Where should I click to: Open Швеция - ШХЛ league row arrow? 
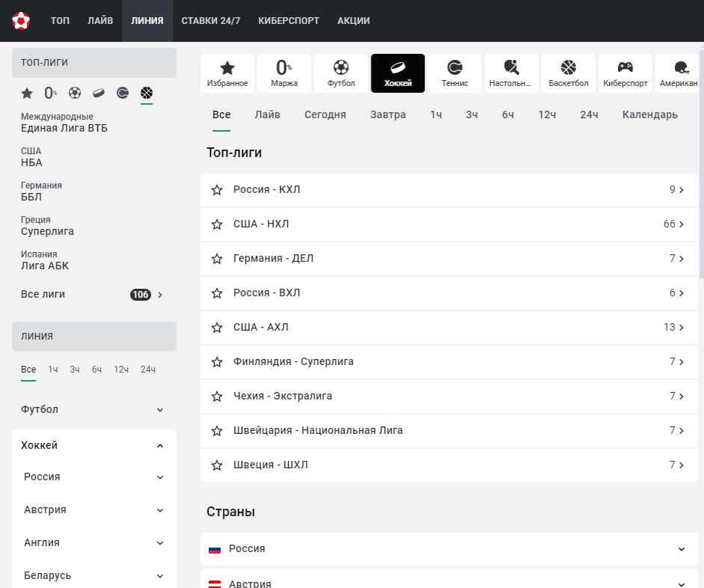(682, 465)
